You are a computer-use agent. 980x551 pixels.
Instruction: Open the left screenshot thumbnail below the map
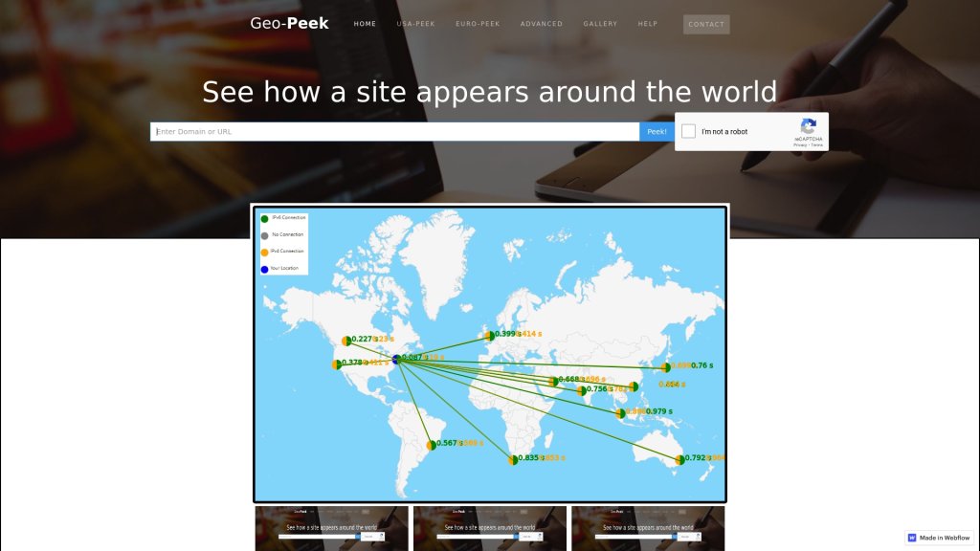[331, 528]
